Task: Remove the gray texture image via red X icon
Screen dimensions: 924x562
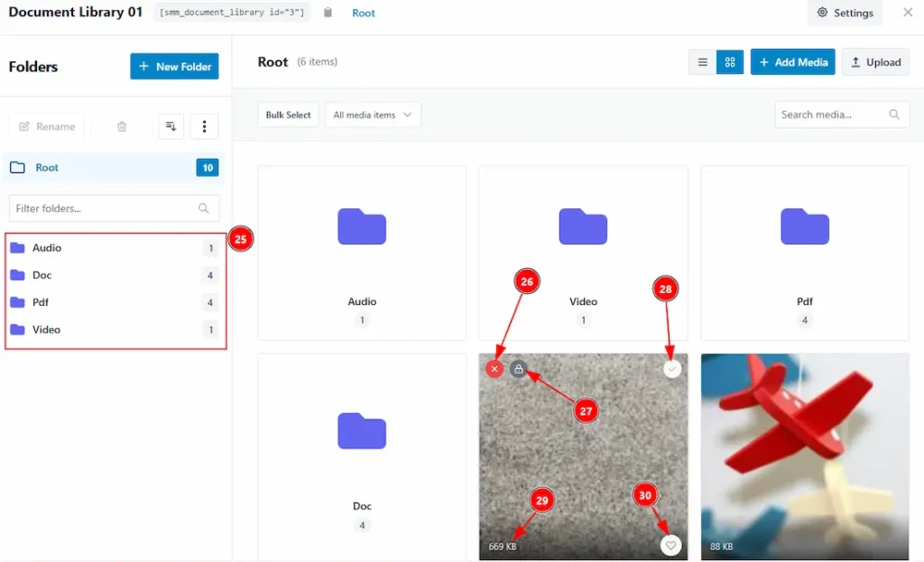Action: coord(494,368)
